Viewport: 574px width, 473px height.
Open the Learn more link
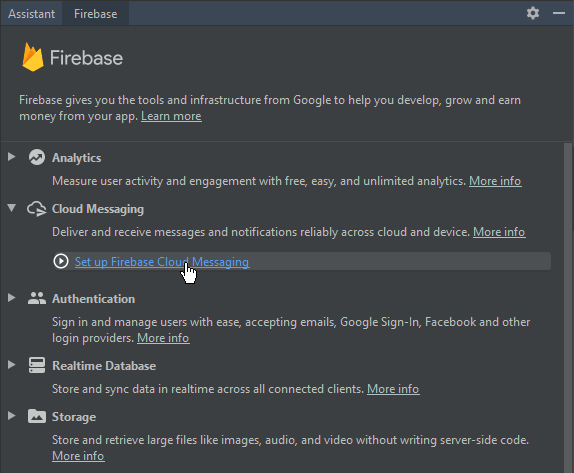(x=171, y=116)
